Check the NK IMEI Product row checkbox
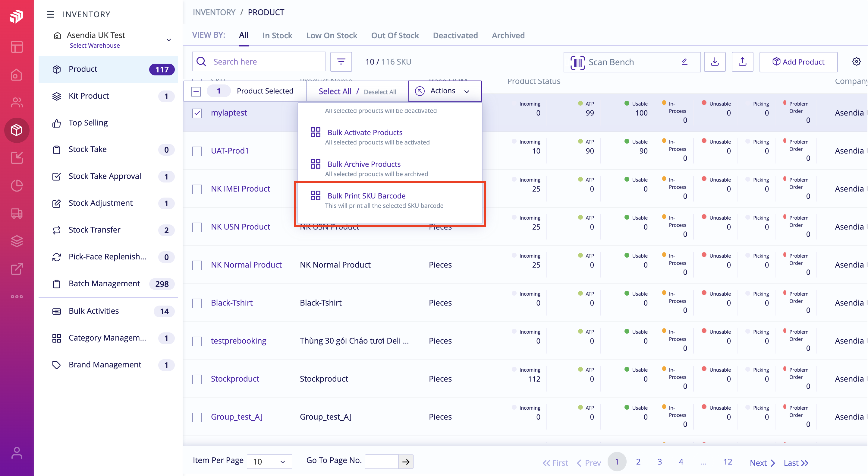This screenshot has height=476, width=868. [x=197, y=189]
